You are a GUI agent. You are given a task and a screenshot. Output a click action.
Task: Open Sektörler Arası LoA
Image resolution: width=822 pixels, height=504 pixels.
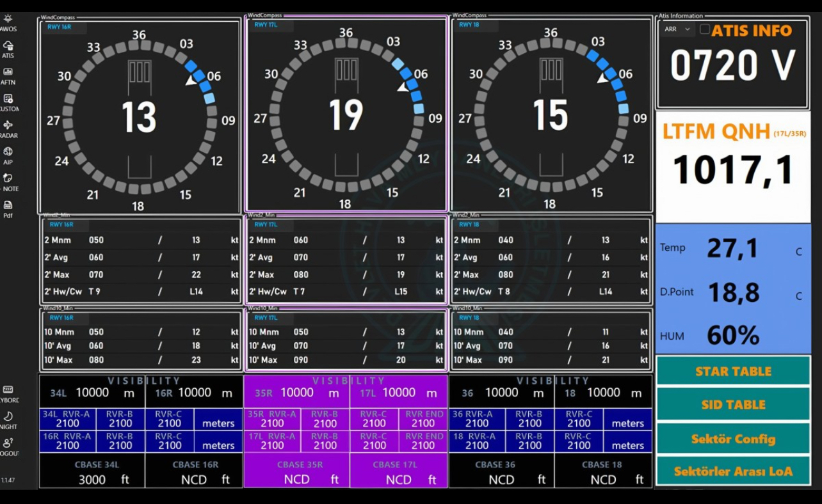[x=733, y=472]
